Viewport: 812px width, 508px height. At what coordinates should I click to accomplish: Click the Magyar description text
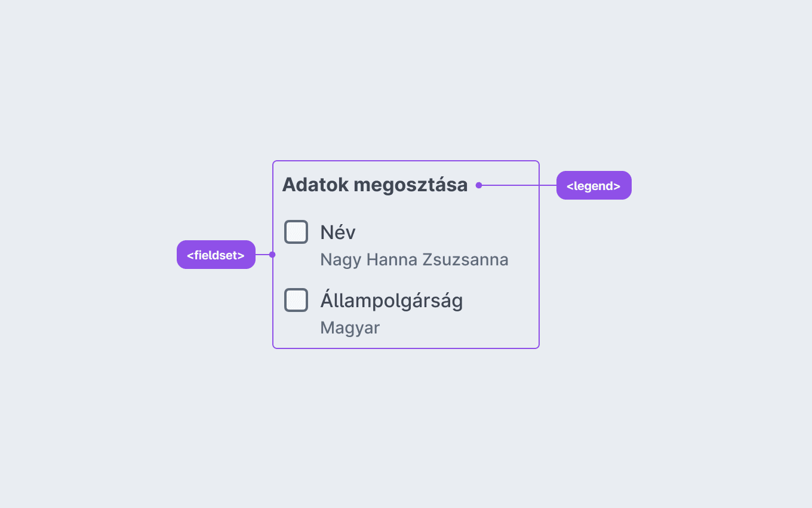click(350, 328)
